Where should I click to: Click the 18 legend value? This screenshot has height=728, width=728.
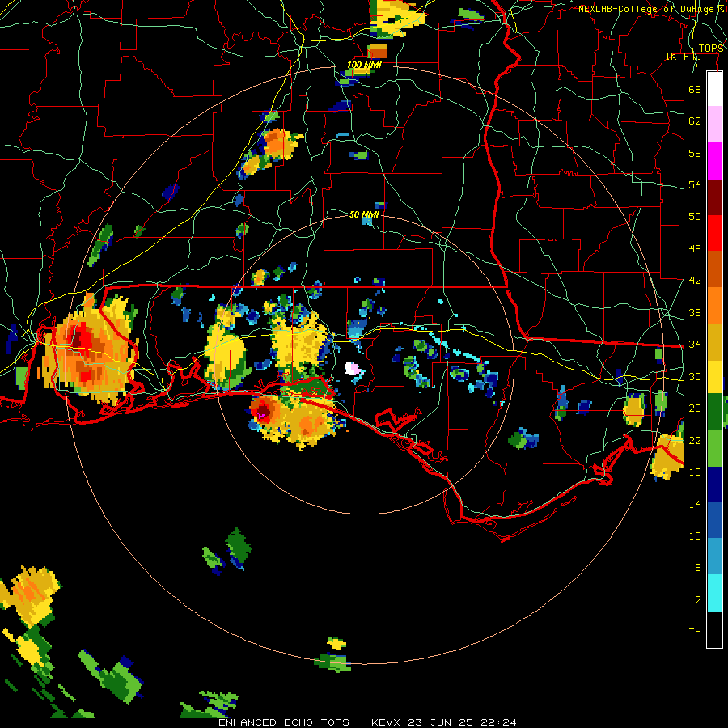(695, 472)
